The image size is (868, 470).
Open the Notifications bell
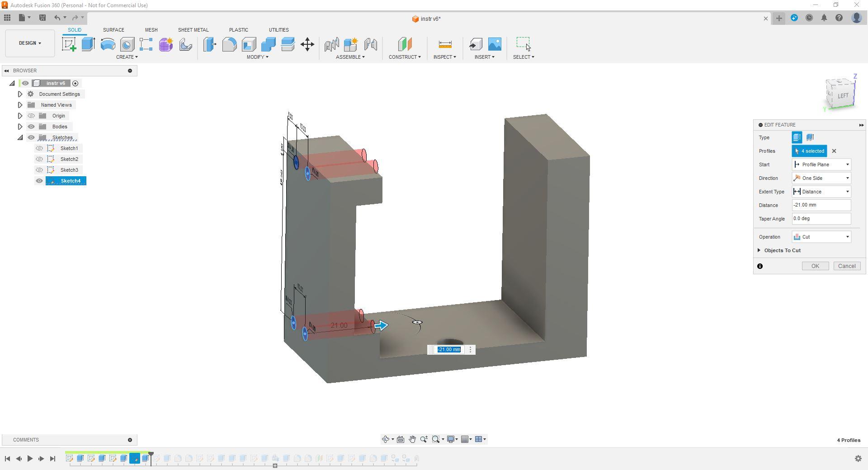click(824, 18)
